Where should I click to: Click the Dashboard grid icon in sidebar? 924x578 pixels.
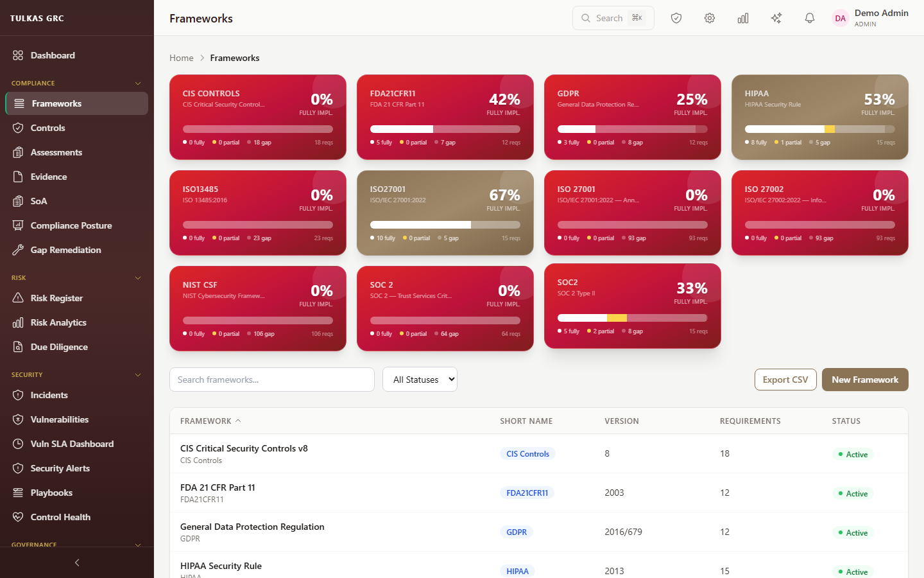(x=18, y=55)
